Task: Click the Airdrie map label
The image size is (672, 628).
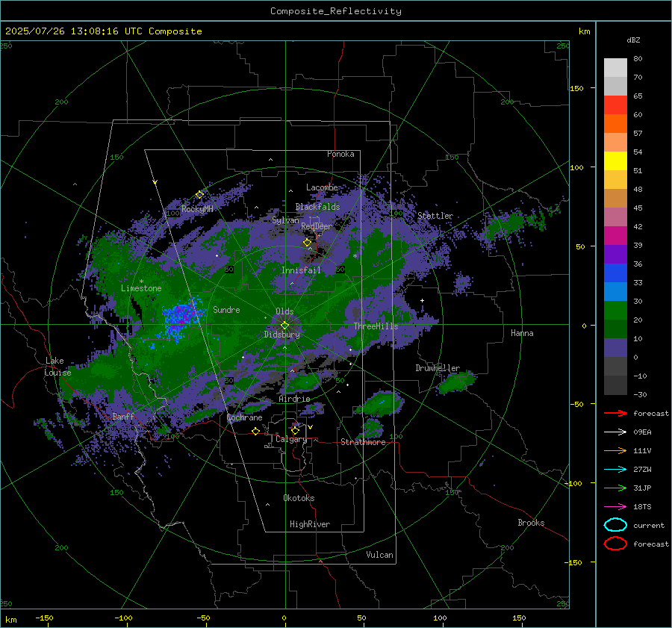Action: [x=294, y=399]
